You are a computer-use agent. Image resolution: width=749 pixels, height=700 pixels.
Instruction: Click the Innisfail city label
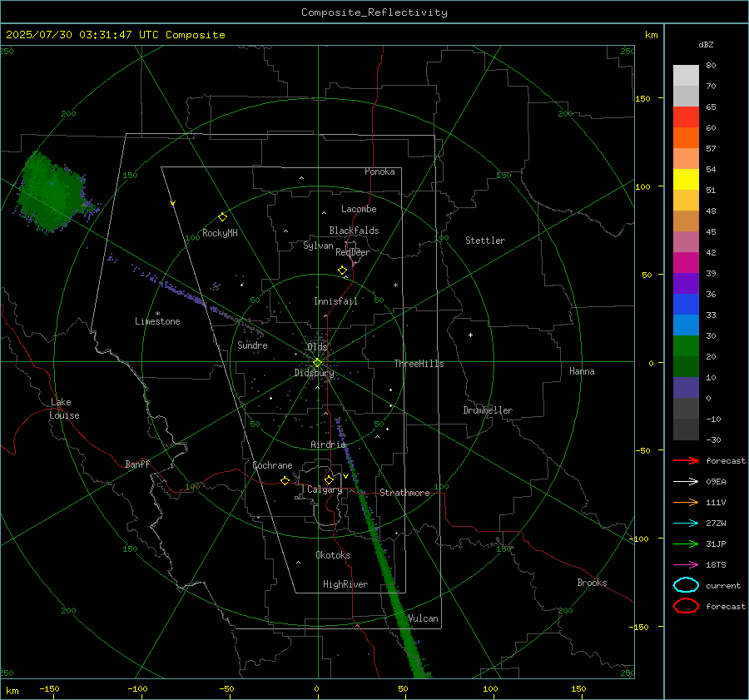click(335, 301)
